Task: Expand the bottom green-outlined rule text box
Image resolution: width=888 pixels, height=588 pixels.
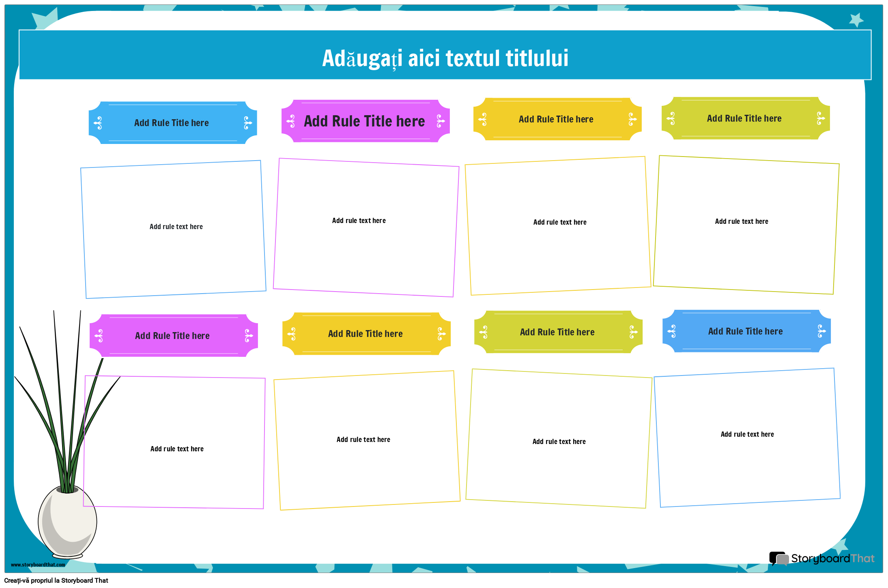Action: 559,441
